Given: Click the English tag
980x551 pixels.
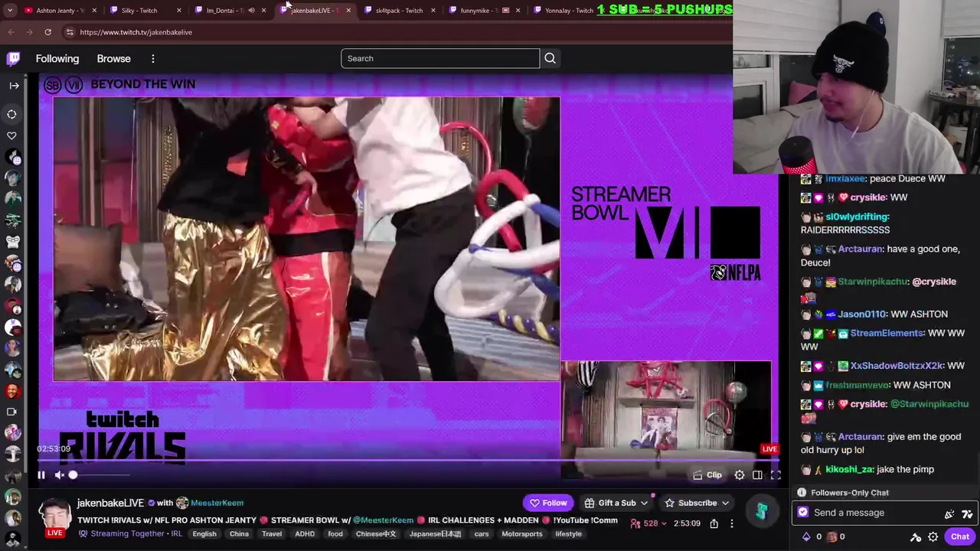Looking at the screenshot, I should [204, 534].
